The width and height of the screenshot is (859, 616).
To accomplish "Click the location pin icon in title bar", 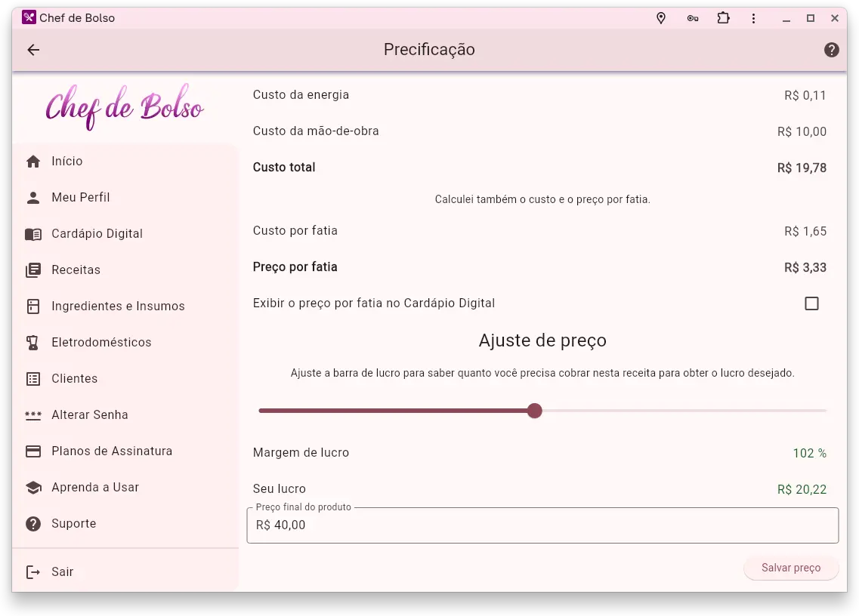I will [x=661, y=18].
